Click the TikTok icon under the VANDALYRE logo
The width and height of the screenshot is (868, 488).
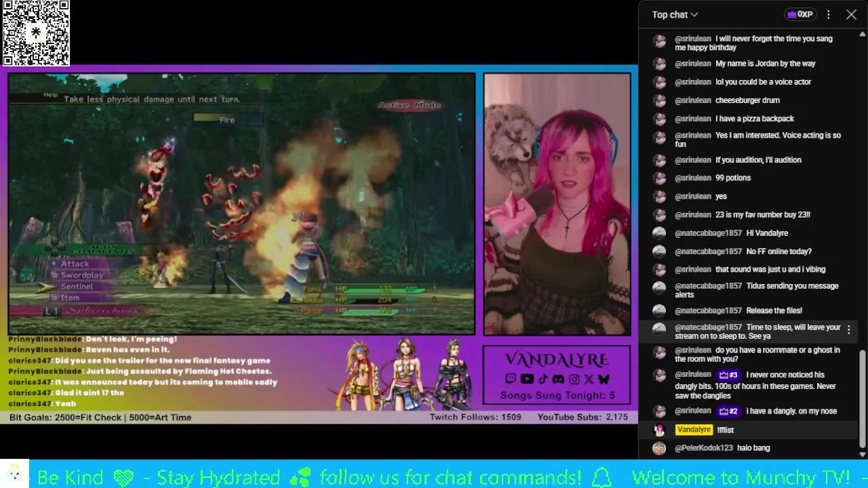[542, 379]
